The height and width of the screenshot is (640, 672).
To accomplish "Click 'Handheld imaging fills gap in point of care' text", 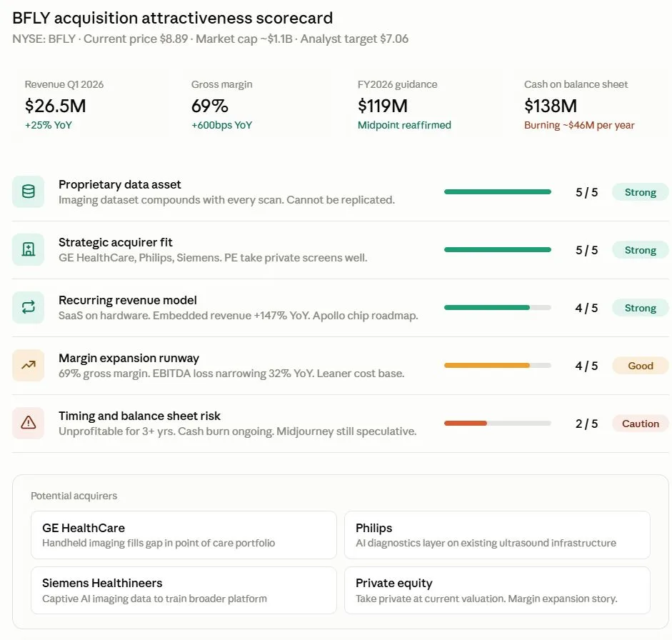I will pyautogui.click(x=159, y=543).
